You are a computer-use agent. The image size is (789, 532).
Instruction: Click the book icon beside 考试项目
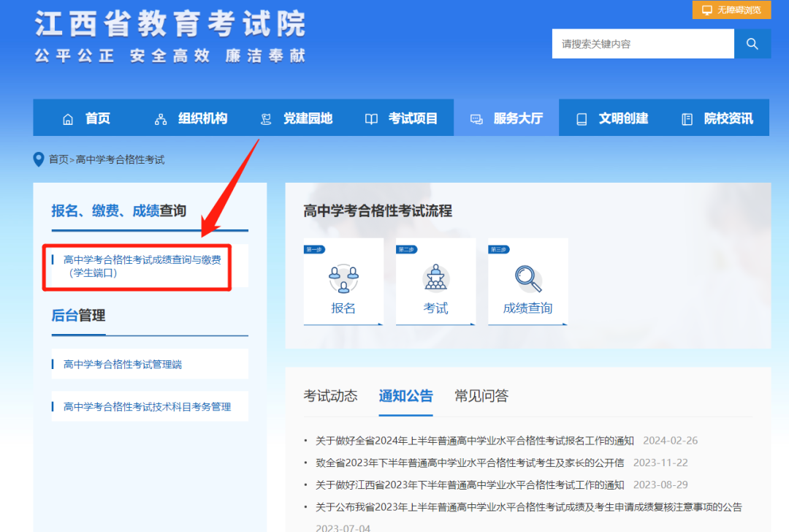370,118
